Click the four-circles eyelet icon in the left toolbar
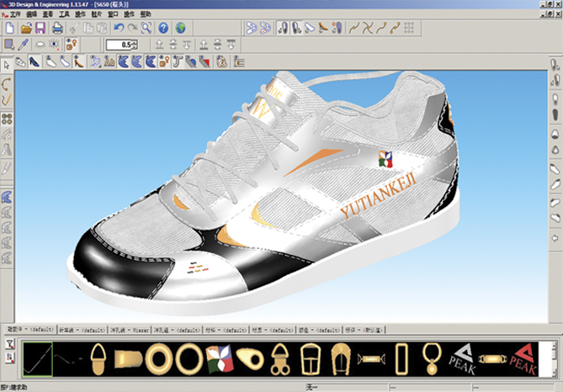 pyautogui.click(x=7, y=119)
